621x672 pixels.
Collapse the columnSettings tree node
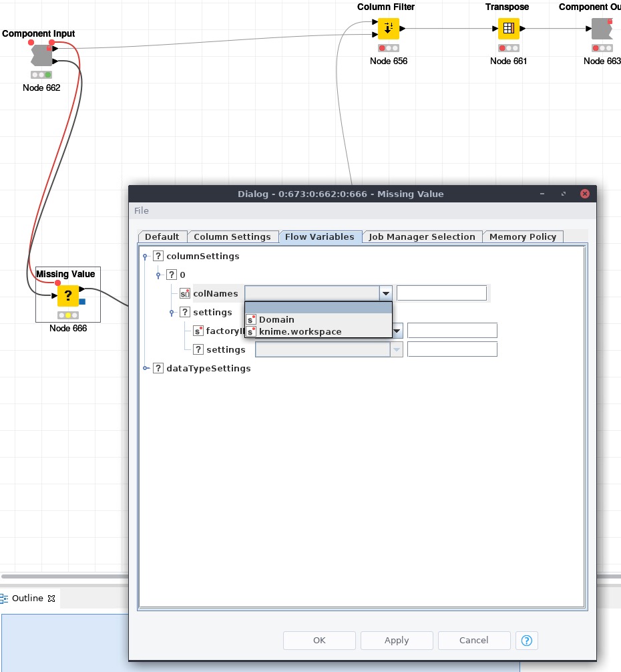coord(146,256)
